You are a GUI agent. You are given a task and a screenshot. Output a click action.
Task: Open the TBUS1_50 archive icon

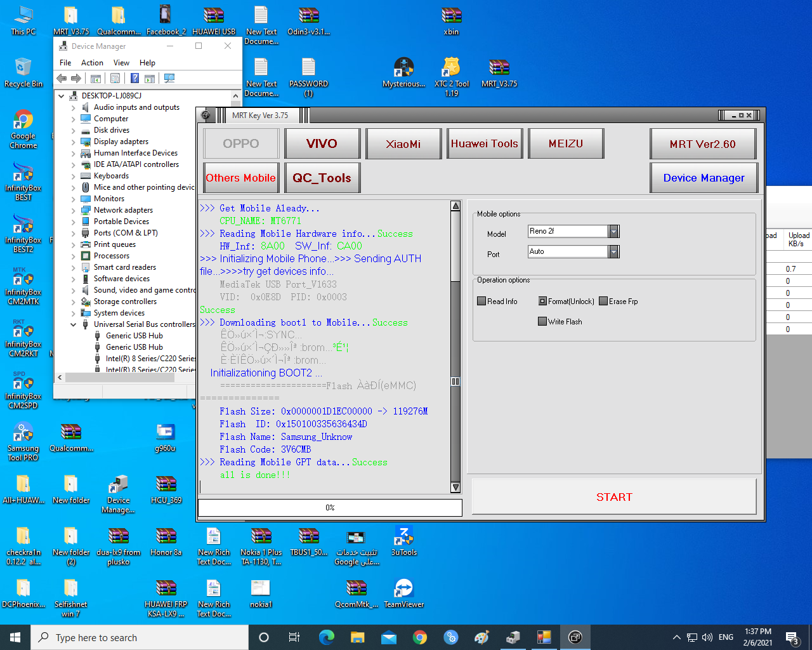click(x=309, y=541)
